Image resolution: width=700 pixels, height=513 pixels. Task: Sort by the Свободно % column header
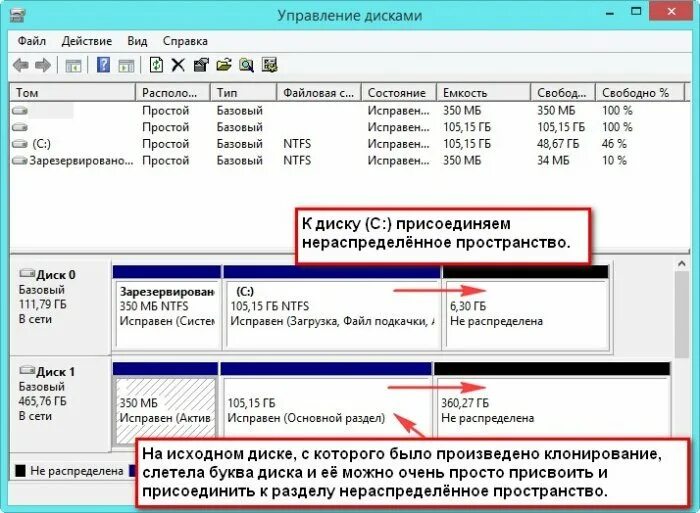click(x=639, y=92)
